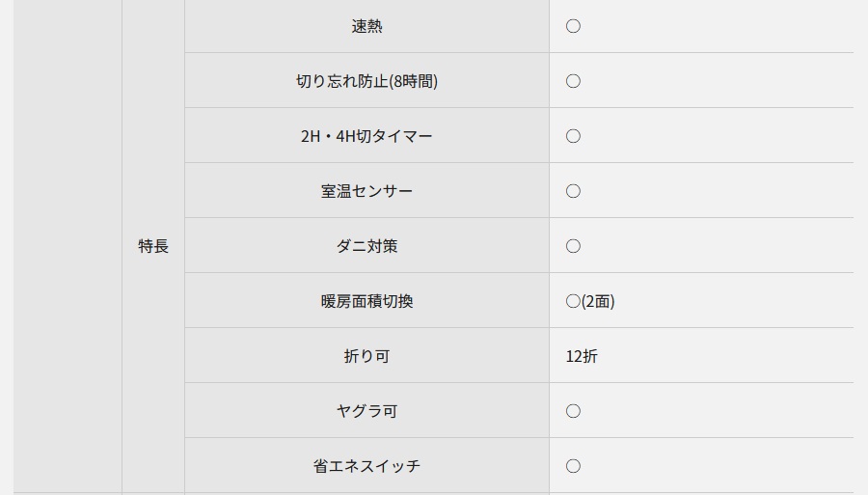Select the 速熱 feature label
Screen dimensions: 868x495
pos(366,26)
